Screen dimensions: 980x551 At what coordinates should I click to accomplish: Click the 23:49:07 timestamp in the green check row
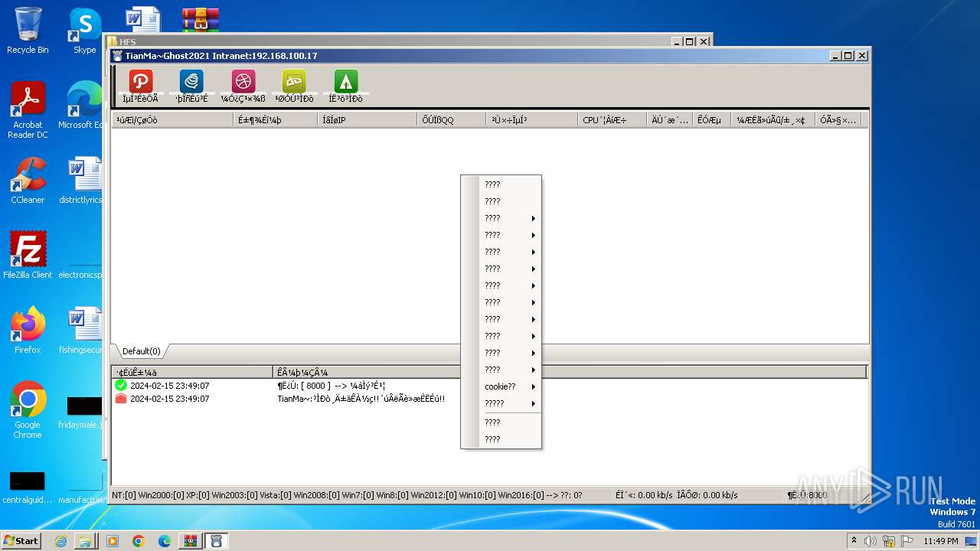tap(191, 386)
